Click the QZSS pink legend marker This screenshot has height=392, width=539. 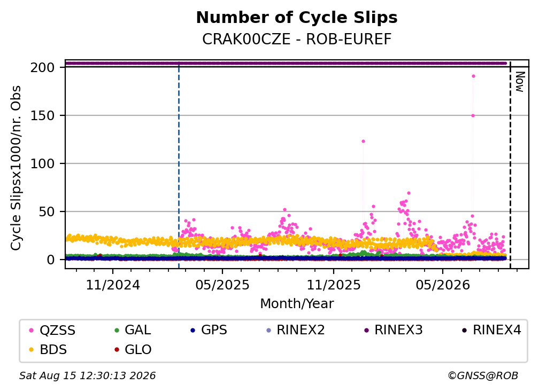pyautogui.click(x=31, y=330)
